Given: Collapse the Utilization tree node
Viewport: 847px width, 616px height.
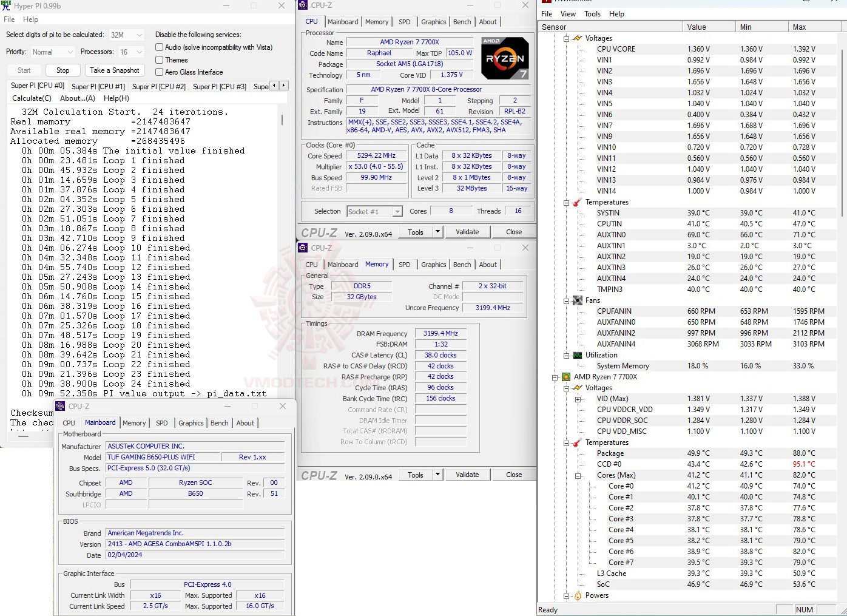Looking at the screenshot, I should click(566, 355).
